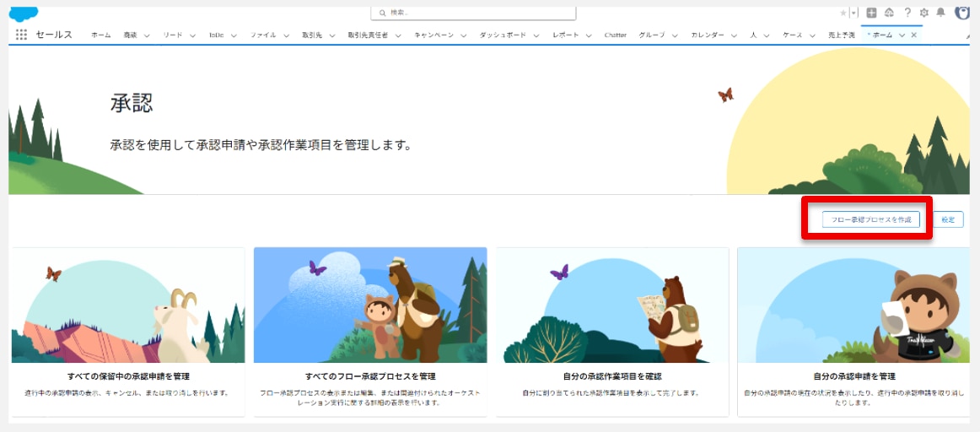
Task: Open the App Launcher grid icon
Action: tap(21, 35)
